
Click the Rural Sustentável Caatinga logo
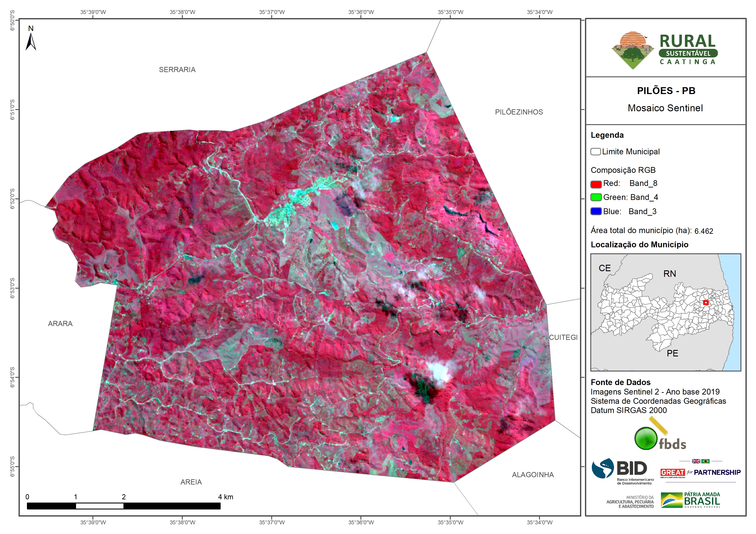tap(665, 50)
